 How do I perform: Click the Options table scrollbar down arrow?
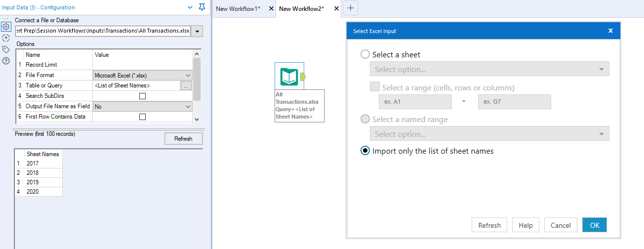pyautogui.click(x=197, y=119)
